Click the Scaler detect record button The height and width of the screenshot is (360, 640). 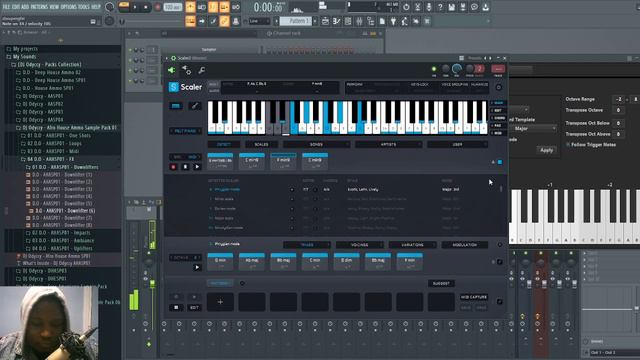click(x=173, y=167)
